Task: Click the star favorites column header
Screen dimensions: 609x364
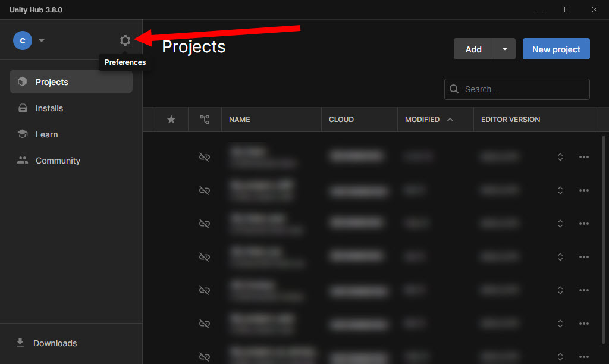Action: coord(171,120)
